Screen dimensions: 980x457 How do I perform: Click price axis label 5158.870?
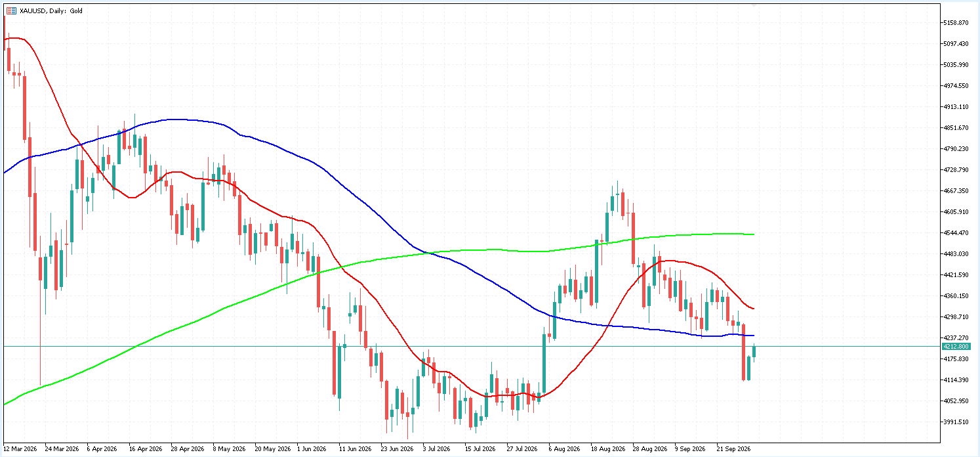(956, 23)
